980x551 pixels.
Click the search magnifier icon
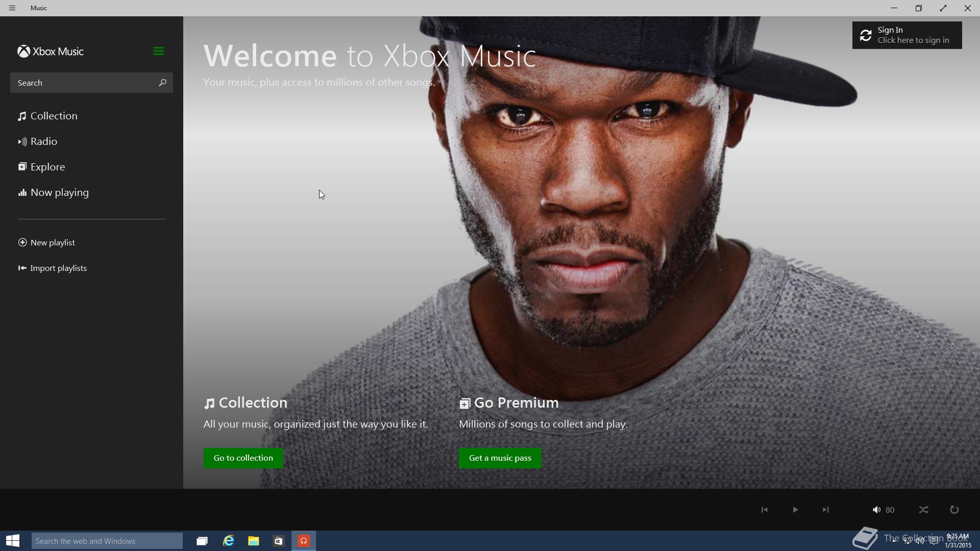[x=162, y=83]
